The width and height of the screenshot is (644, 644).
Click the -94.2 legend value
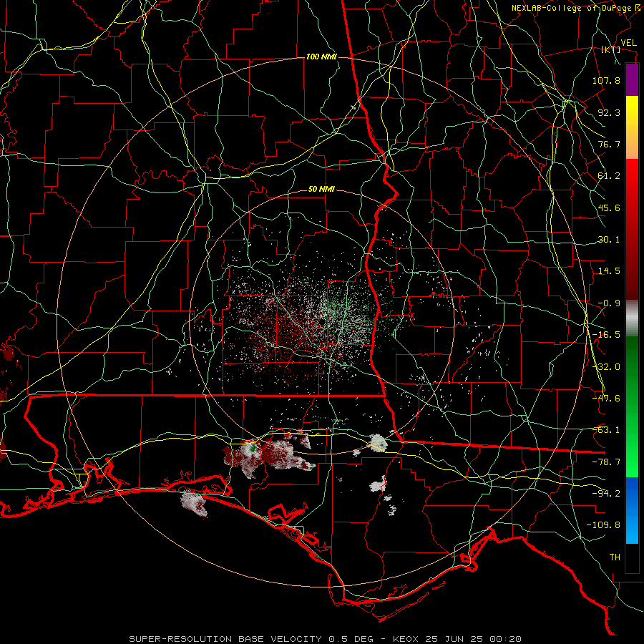[606, 494]
